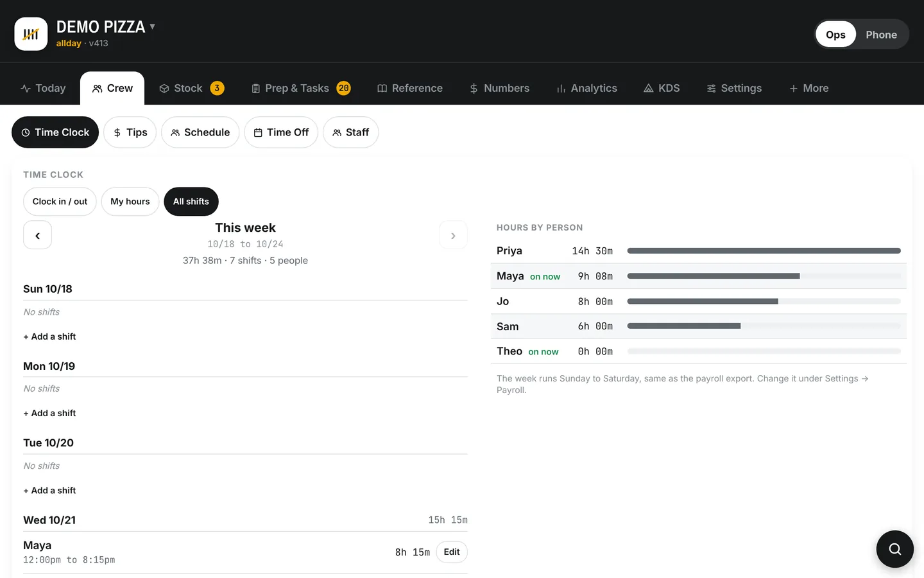Open the KDS tab

(662, 88)
